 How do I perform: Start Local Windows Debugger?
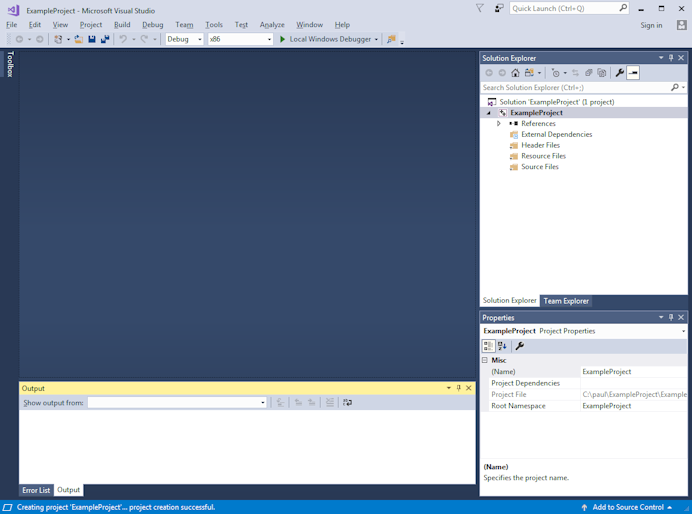click(326, 39)
